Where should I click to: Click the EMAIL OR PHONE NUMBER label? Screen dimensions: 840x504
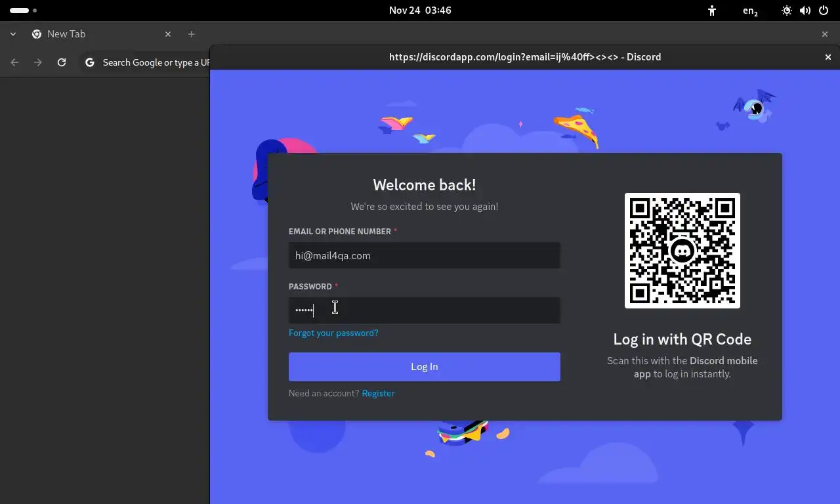click(339, 232)
